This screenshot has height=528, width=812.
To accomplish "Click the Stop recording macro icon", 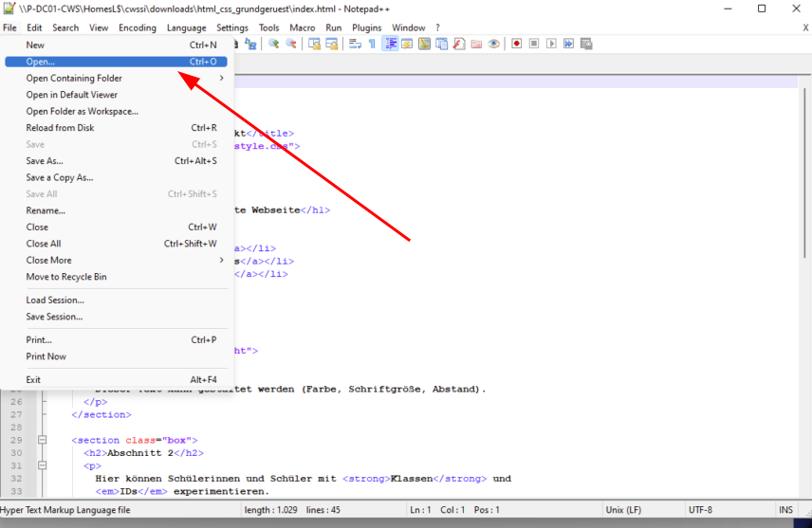I will pyautogui.click(x=534, y=44).
